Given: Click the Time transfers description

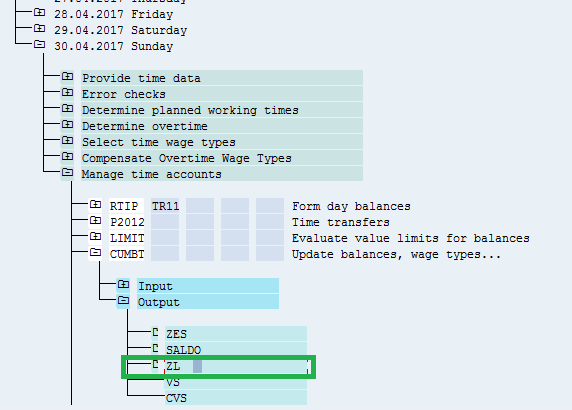Looking at the screenshot, I should tap(341, 223).
